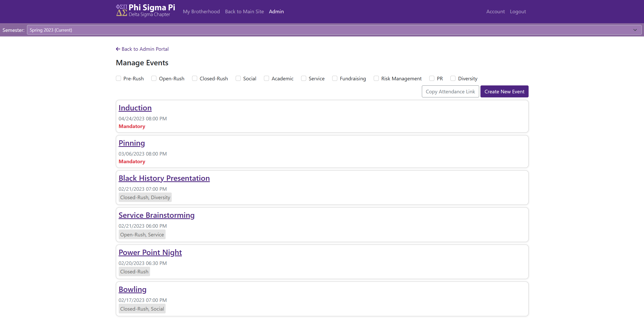Navigate to Back to Main Site
Viewport: 644px width, 318px height.
(x=244, y=11)
